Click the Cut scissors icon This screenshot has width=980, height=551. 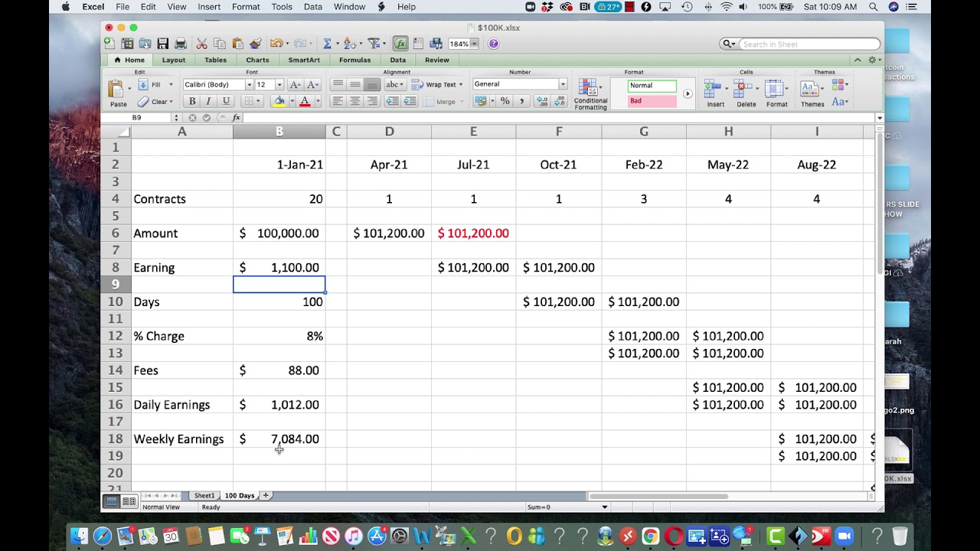[202, 44]
